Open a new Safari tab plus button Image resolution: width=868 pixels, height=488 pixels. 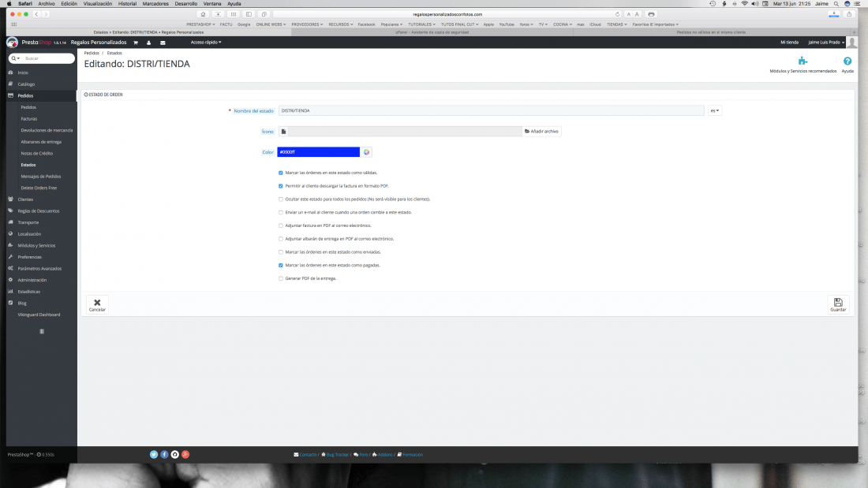(x=854, y=32)
